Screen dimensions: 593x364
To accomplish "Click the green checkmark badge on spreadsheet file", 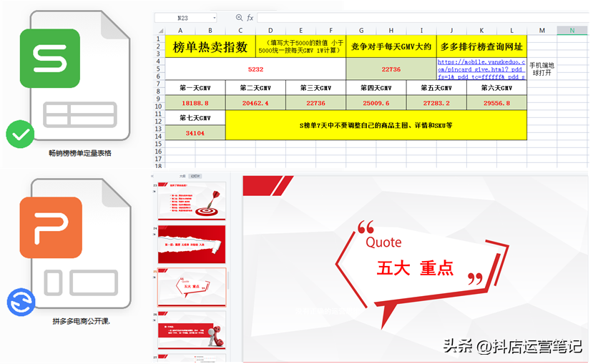I will [20, 134].
